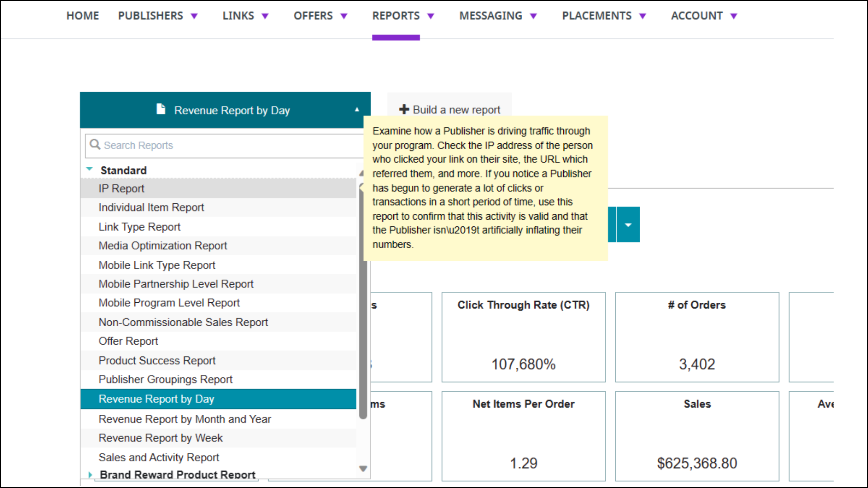Open the Reports menu

click(396, 16)
